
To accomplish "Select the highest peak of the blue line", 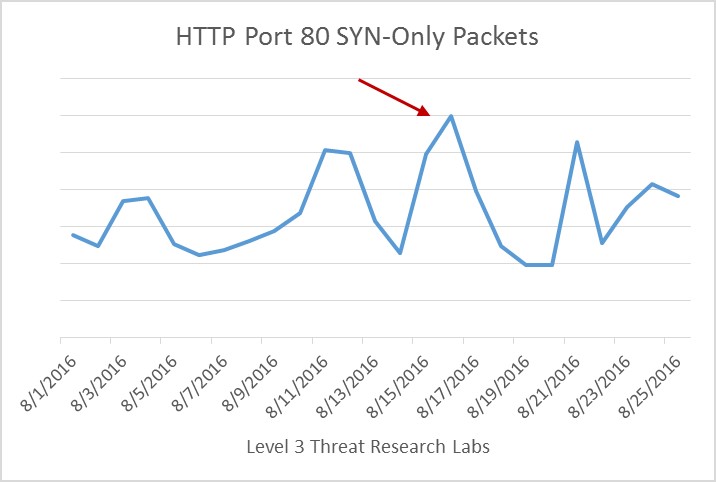I will (x=451, y=116).
